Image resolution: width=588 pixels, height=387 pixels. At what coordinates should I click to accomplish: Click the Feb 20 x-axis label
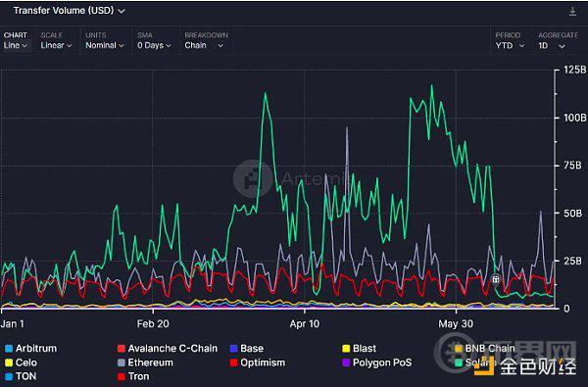pos(153,323)
